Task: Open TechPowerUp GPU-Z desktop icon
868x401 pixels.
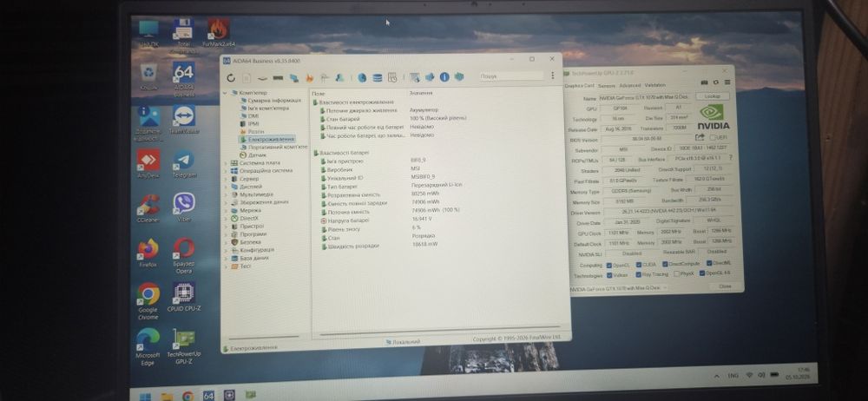Action: pyautogui.click(x=184, y=347)
